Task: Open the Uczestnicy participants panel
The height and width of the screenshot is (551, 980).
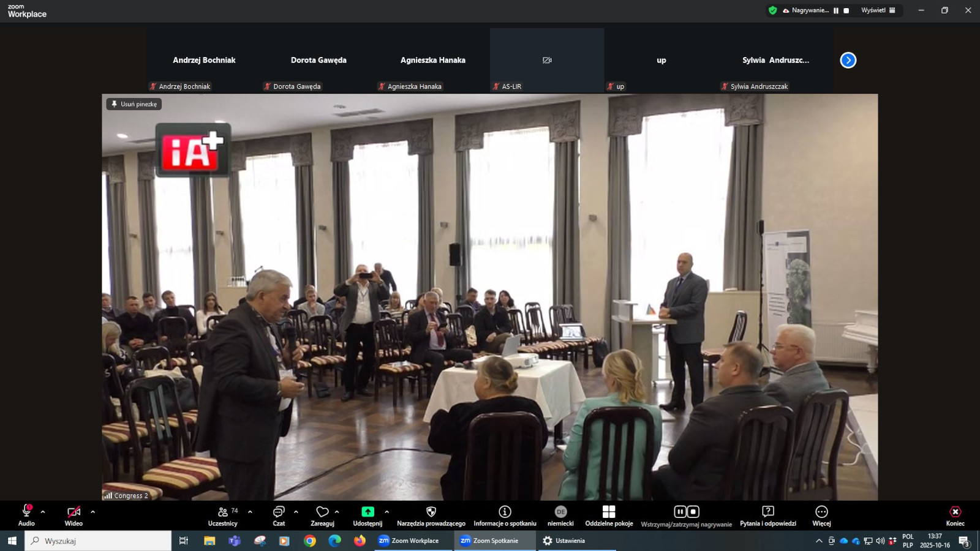Action: point(223,515)
